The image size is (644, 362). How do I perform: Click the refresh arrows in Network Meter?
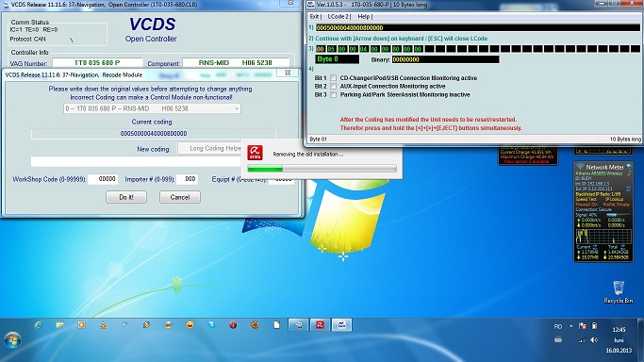click(x=628, y=189)
